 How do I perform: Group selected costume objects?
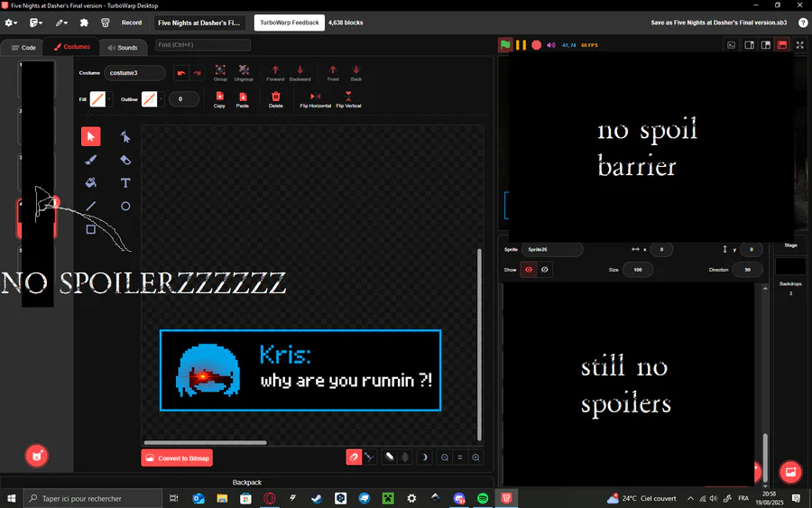click(x=220, y=73)
